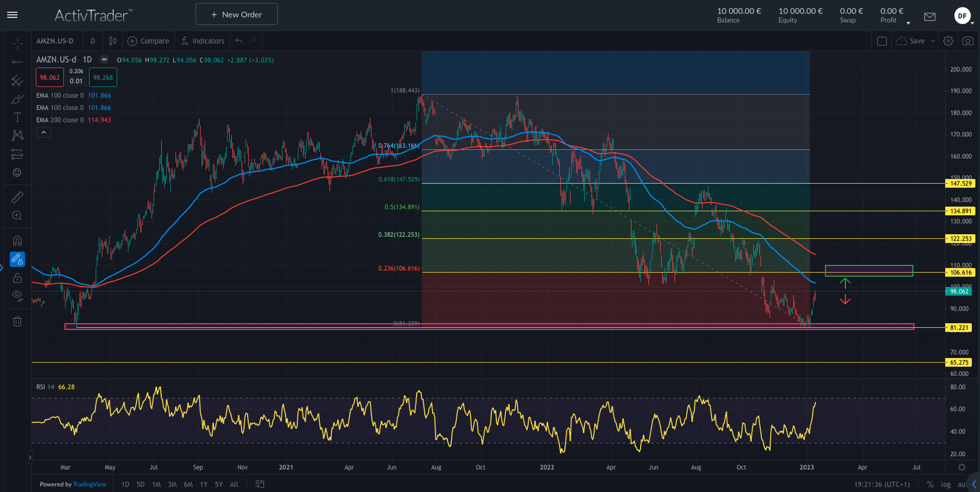Select the Text annotation tool
This screenshot has height=492, width=980.
pyautogui.click(x=17, y=117)
